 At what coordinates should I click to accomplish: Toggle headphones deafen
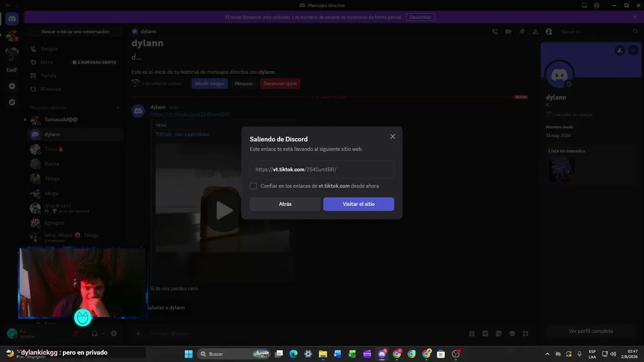pos(95,333)
